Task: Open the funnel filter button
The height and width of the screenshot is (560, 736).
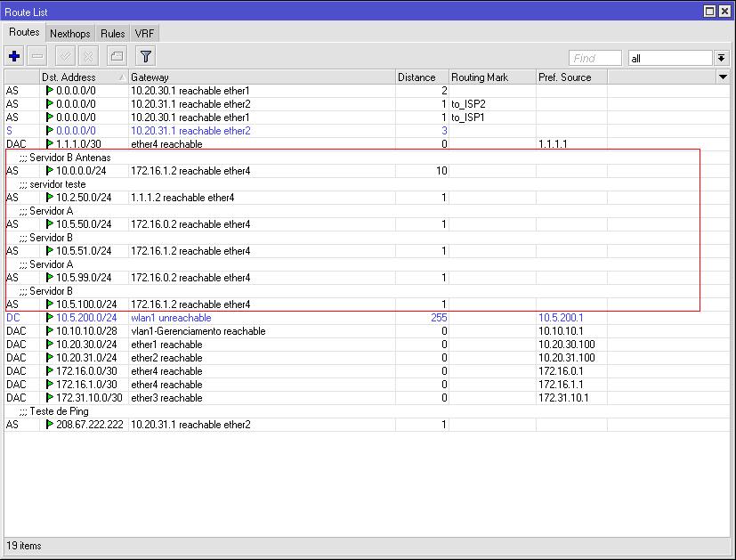Action: 146,56
